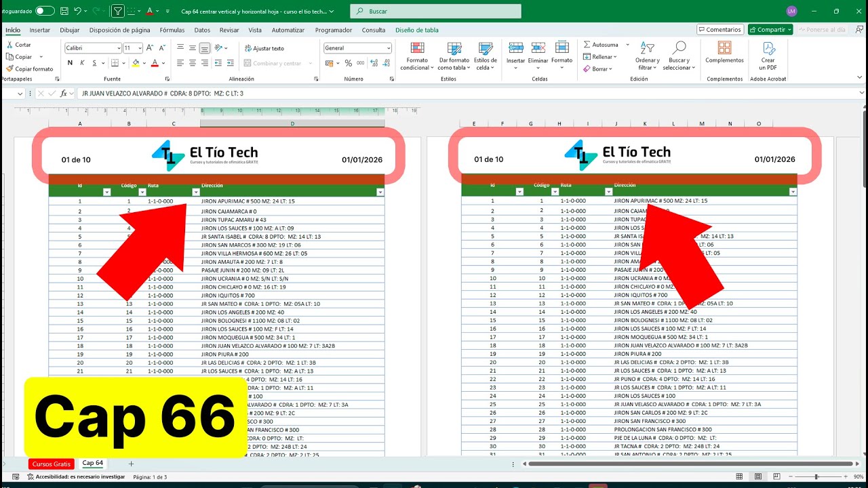Click the Comentarios button
The image size is (868, 488).
(x=720, y=30)
